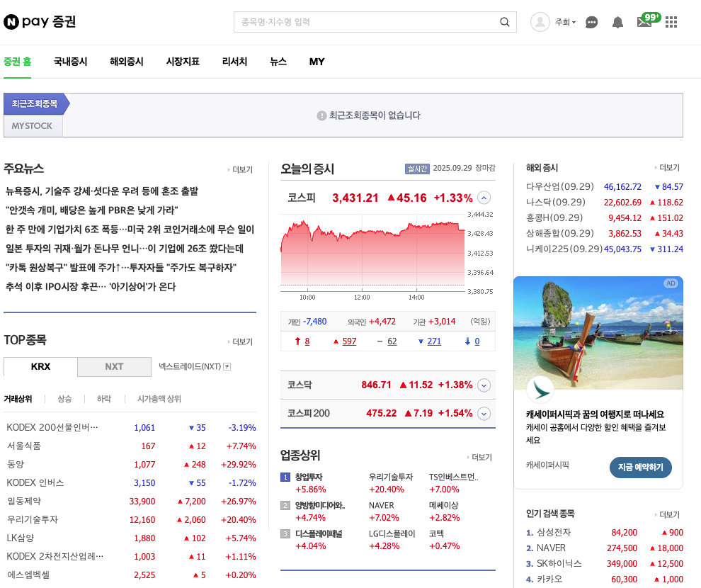Screen dimensions: 701x588
Task: Open the 니케이225 overseas index
Action: (564, 249)
